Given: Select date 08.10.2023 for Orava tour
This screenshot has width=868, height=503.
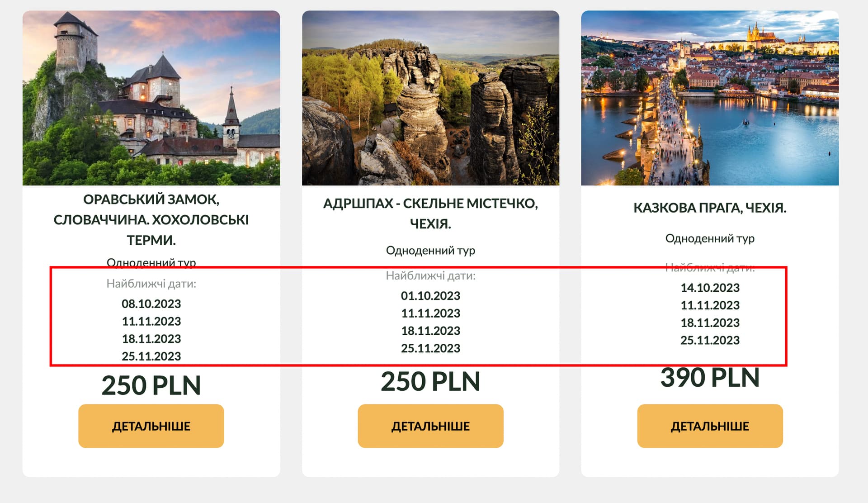Looking at the screenshot, I should pos(151,304).
